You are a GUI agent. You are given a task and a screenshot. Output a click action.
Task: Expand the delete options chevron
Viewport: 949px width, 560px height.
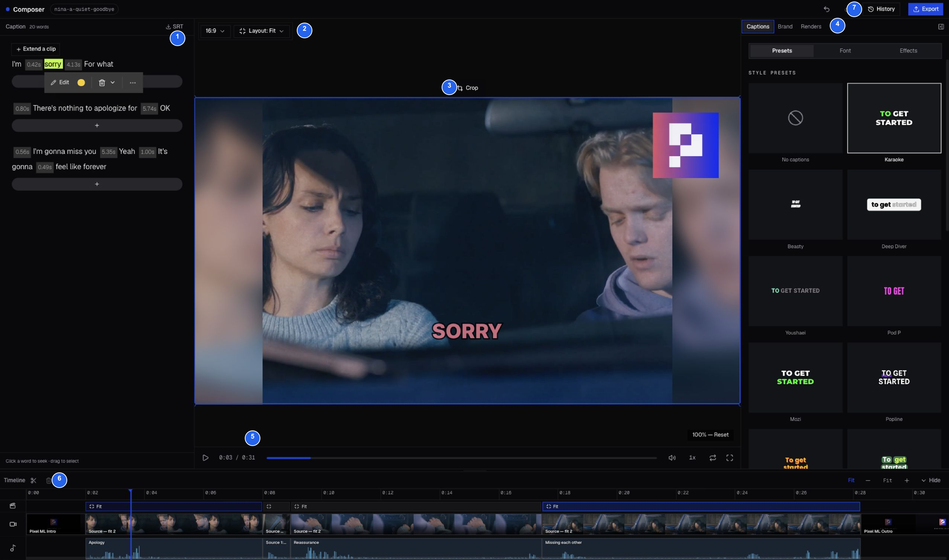pos(113,83)
